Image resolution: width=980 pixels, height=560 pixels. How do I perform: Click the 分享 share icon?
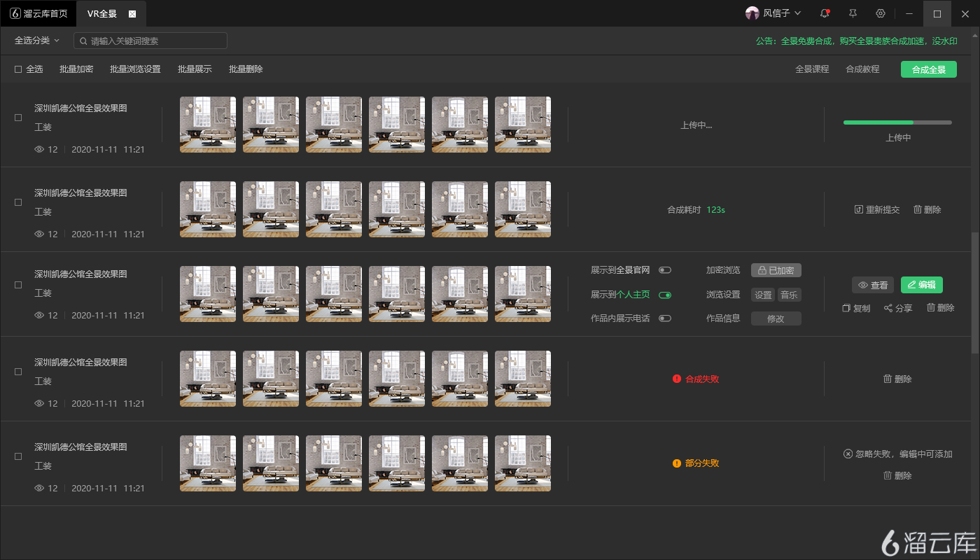point(888,308)
